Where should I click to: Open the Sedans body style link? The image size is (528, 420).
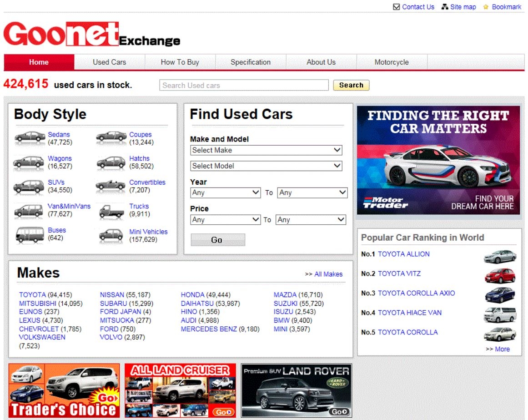click(59, 134)
